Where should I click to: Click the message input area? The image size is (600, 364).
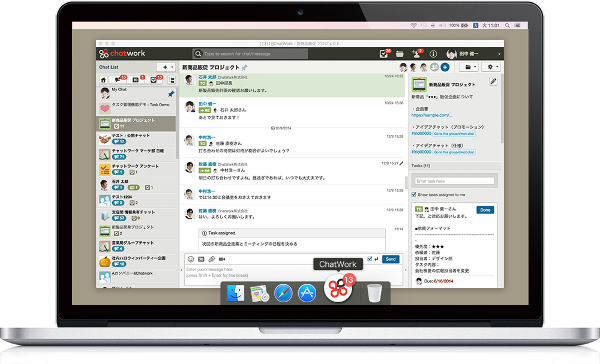293,275
